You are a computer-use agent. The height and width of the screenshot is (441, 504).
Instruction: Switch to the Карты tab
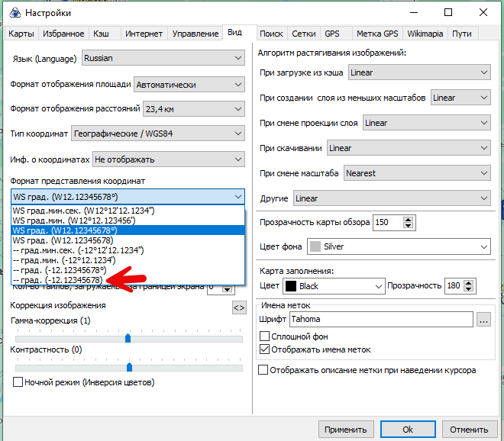pos(21,34)
